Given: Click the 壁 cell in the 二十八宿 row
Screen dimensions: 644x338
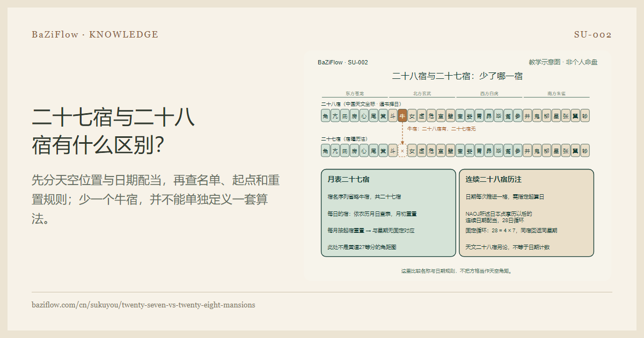Looking at the screenshot, I should tap(450, 115).
